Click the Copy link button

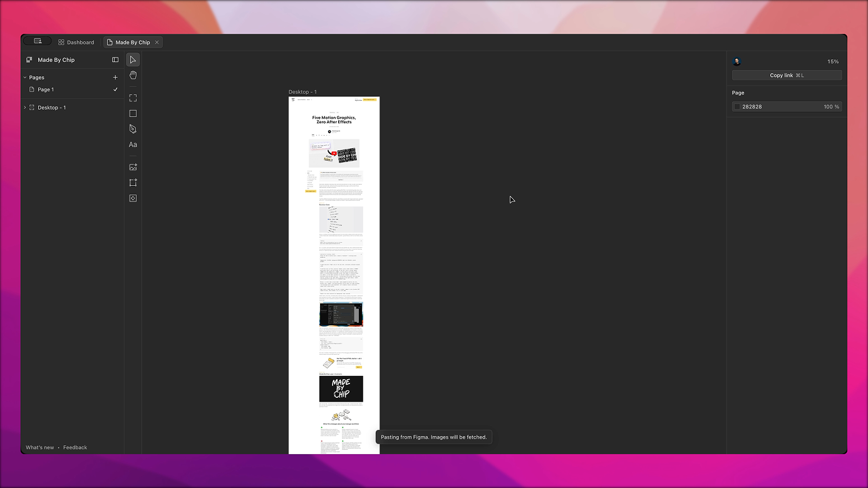pyautogui.click(x=787, y=75)
